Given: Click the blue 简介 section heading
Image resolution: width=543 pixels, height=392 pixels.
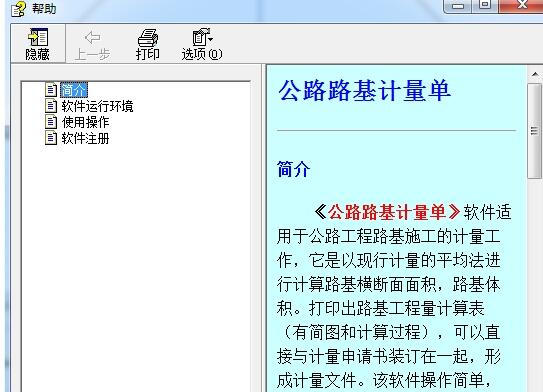Looking at the screenshot, I should 294,169.
